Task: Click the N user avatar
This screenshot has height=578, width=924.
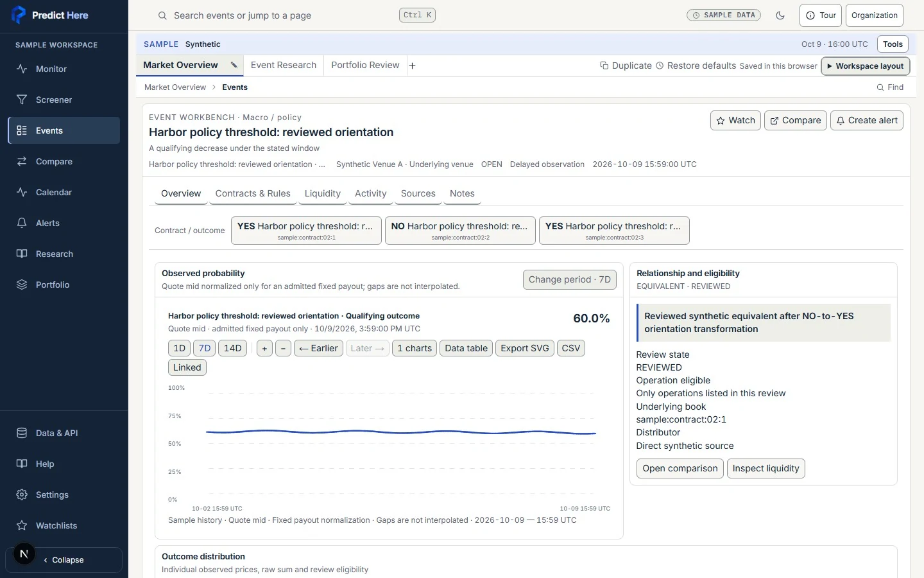Action: [x=24, y=554]
